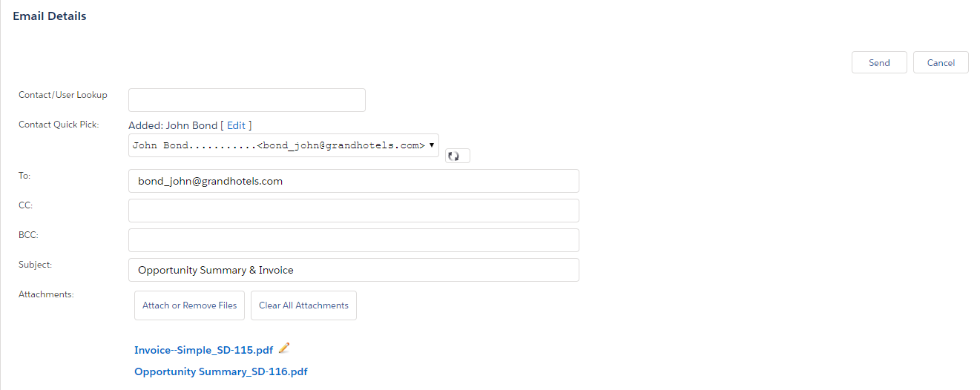This screenshot has height=390, width=980.
Task: Open Opportunity Summary_SD-116.pdf attachment
Action: tap(220, 371)
